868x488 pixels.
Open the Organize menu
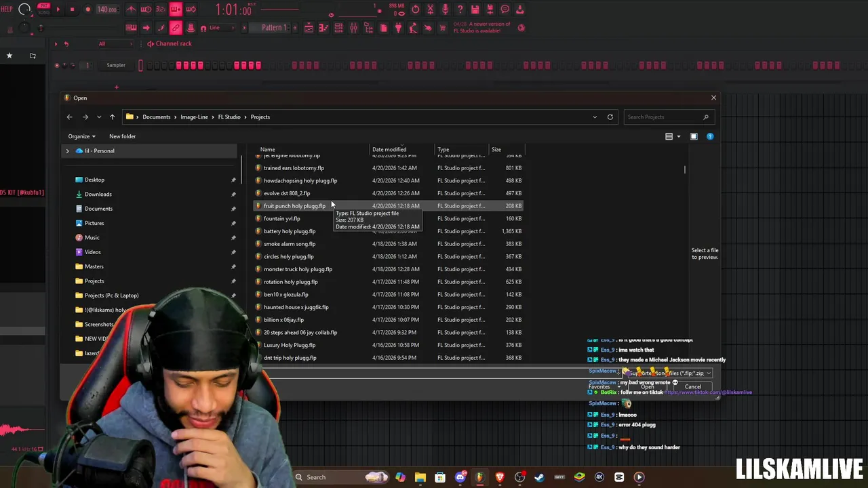81,136
